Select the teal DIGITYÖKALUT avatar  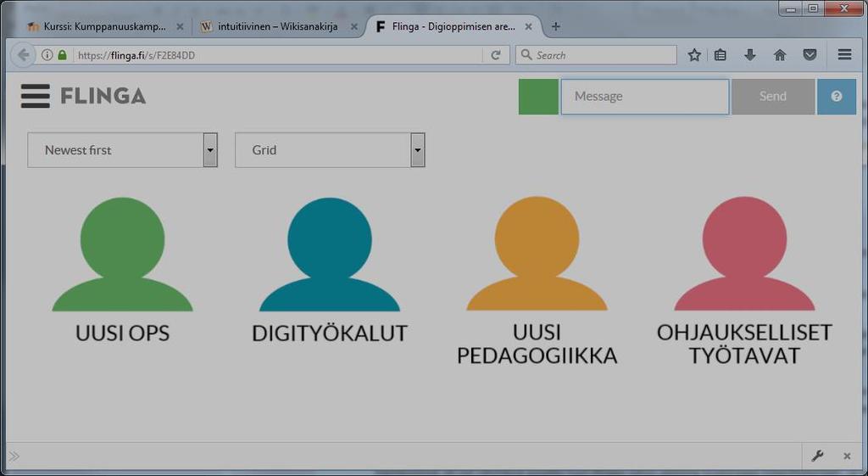click(x=330, y=255)
